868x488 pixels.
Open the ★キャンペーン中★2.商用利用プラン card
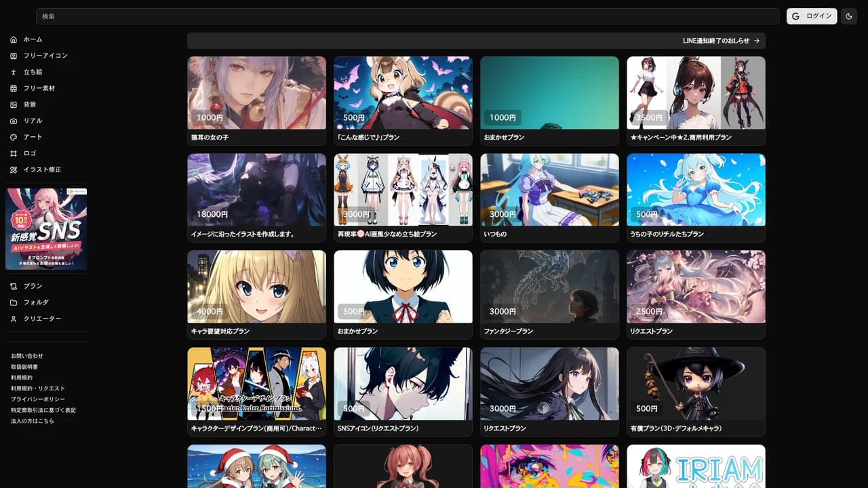click(x=696, y=101)
